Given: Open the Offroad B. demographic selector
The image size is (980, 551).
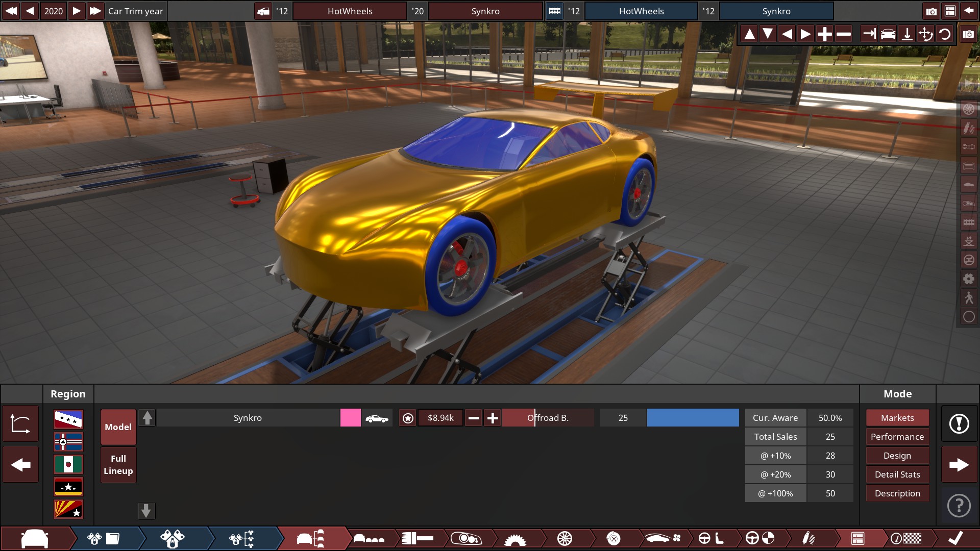Looking at the screenshot, I should coord(548,418).
